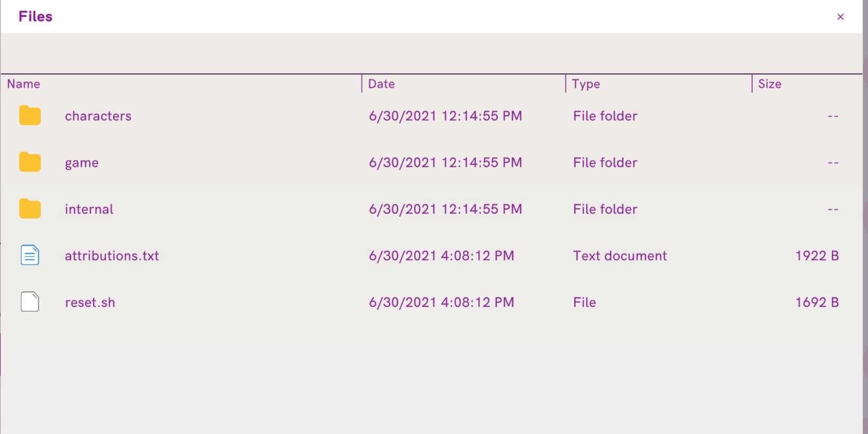
Task: Click the Text document type label
Action: click(x=620, y=256)
